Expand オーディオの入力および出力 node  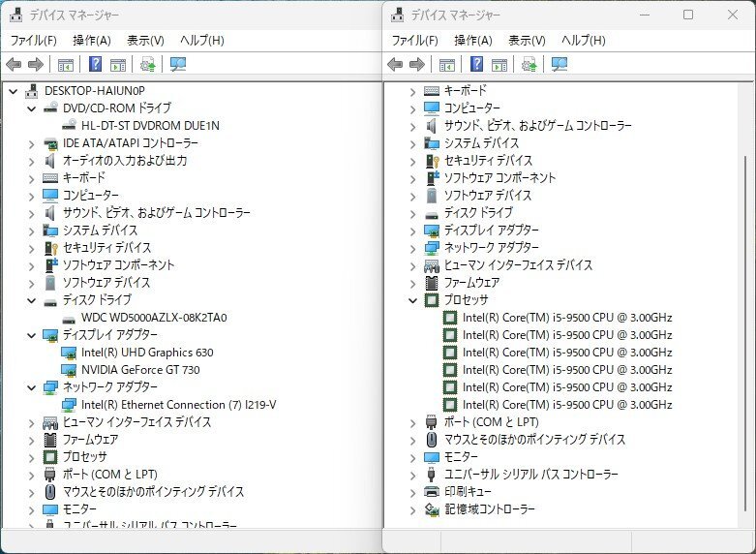(x=31, y=161)
